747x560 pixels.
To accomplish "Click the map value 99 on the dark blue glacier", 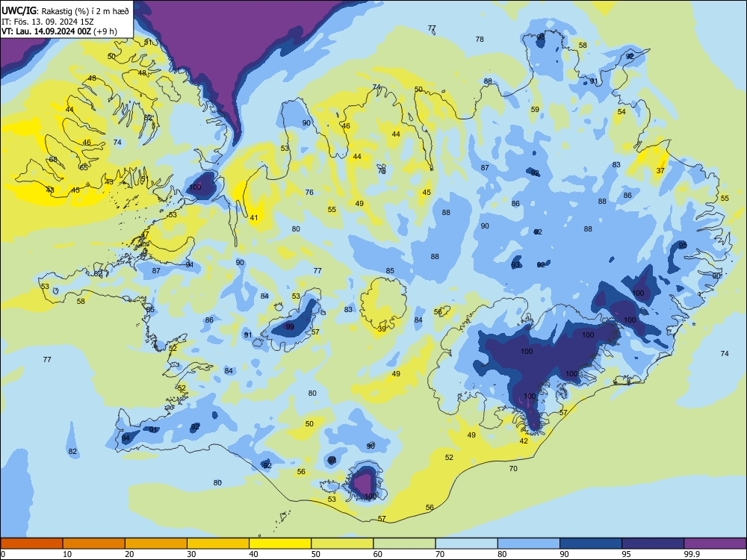I will click(290, 327).
